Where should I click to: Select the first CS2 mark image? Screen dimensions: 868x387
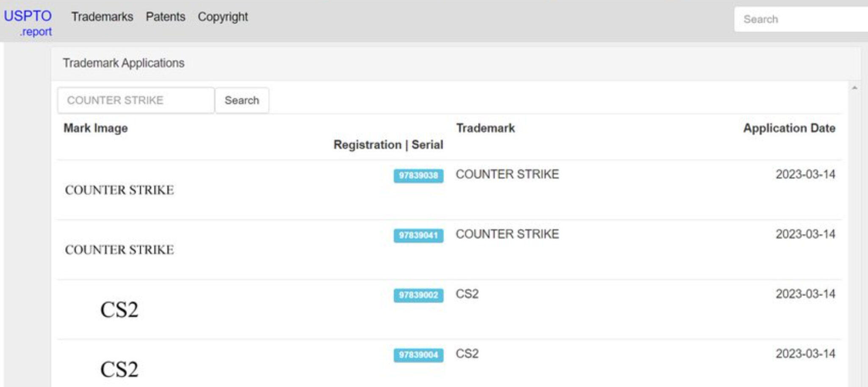tap(119, 310)
